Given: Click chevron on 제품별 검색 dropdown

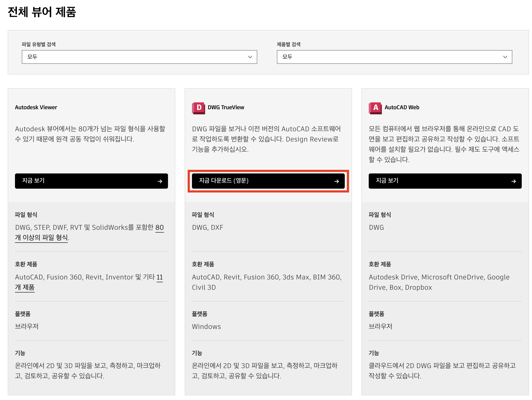Looking at the screenshot, I should [505, 57].
